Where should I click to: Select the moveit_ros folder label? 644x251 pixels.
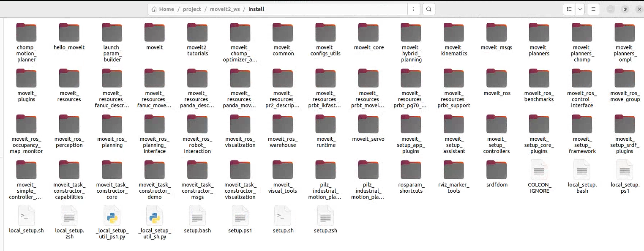[497, 93]
